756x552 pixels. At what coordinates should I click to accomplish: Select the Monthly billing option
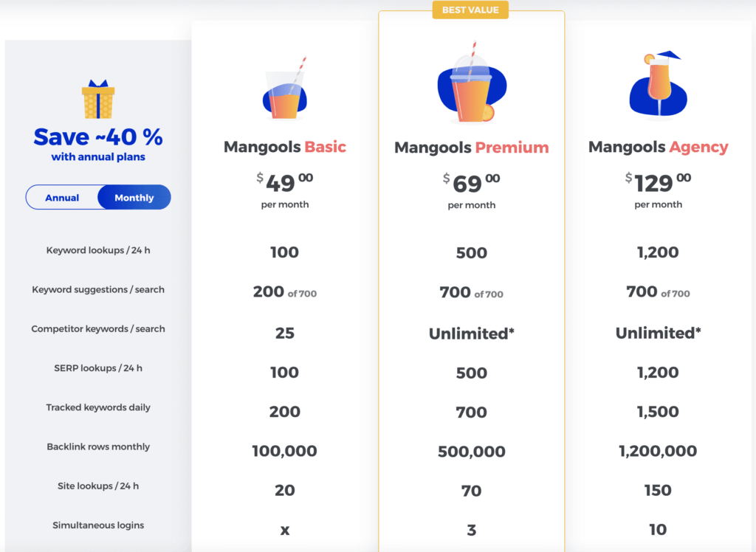tap(134, 198)
